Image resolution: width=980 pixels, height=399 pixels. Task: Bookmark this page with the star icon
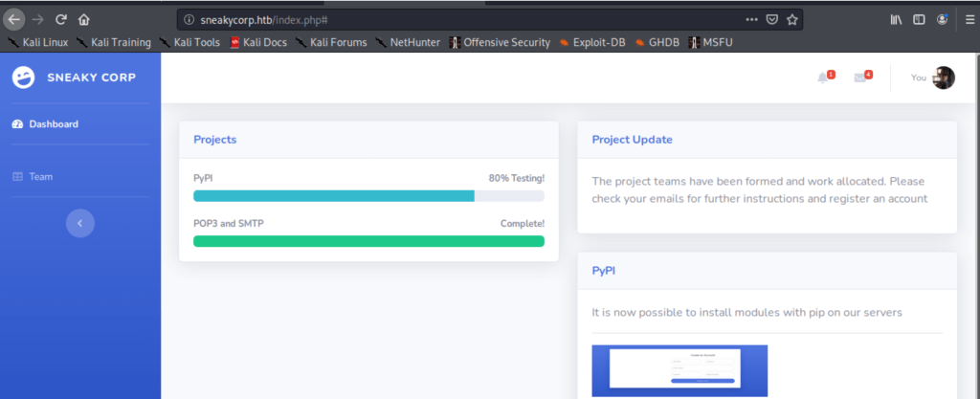click(x=791, y=19)
